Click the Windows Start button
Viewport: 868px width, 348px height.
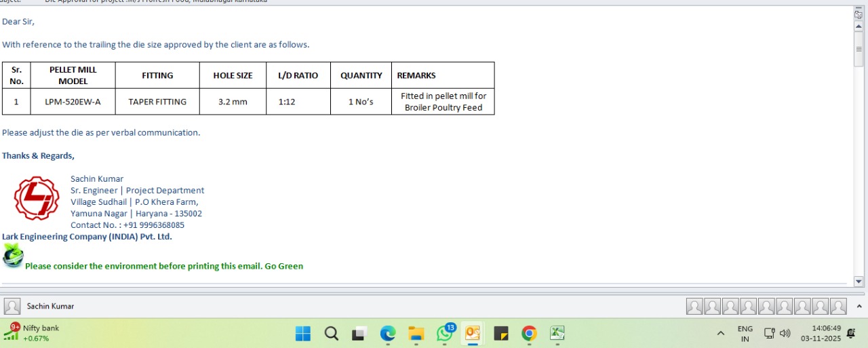(x=303, y=333)
